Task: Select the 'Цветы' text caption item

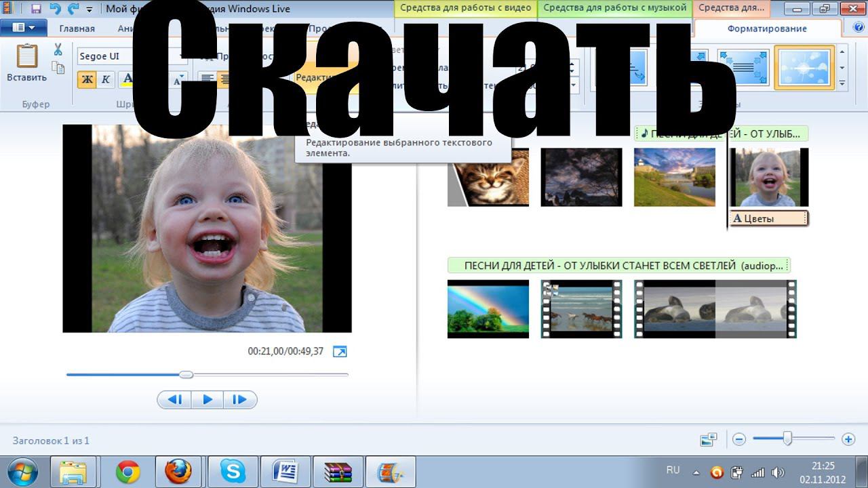Action: pos(769,218)
